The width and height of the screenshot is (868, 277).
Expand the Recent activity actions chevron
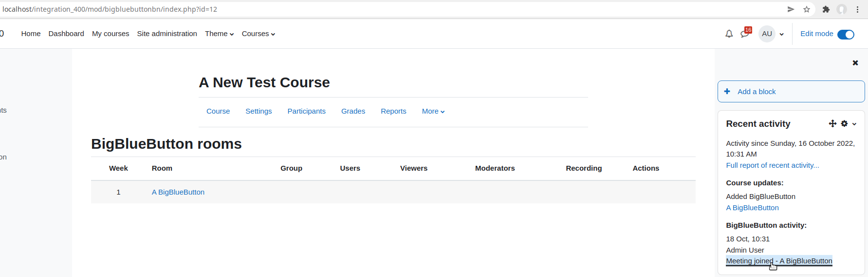coord(854,124)
